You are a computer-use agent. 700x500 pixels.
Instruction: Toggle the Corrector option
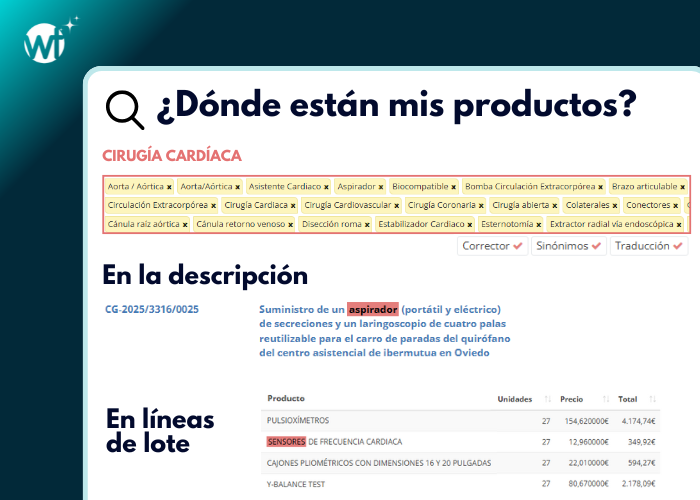491,246
